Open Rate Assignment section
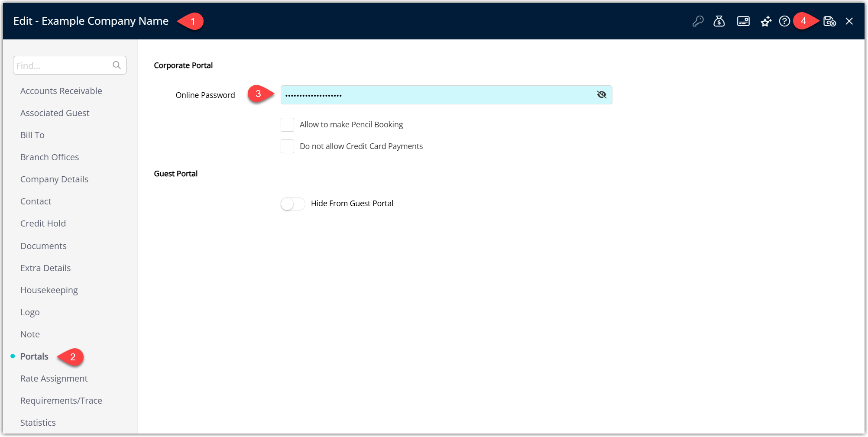The height and width of the screenshot is (437, 868). click(54, 379)
